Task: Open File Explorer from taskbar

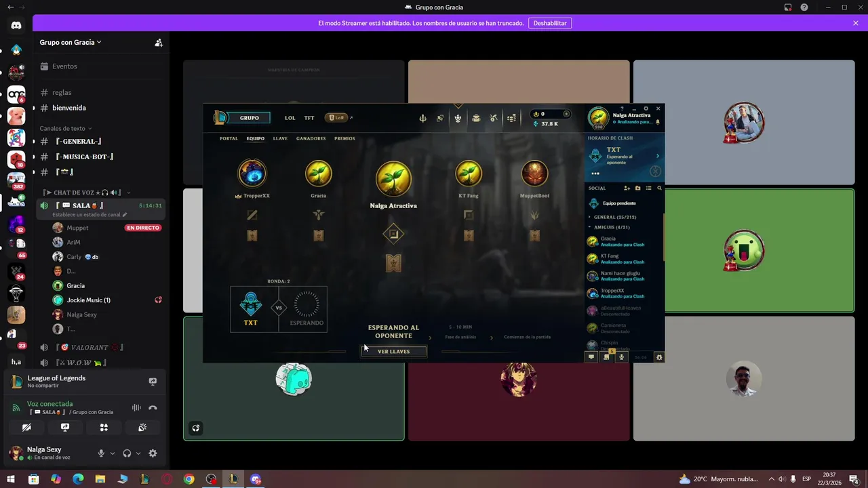Action: pos(100,479)
